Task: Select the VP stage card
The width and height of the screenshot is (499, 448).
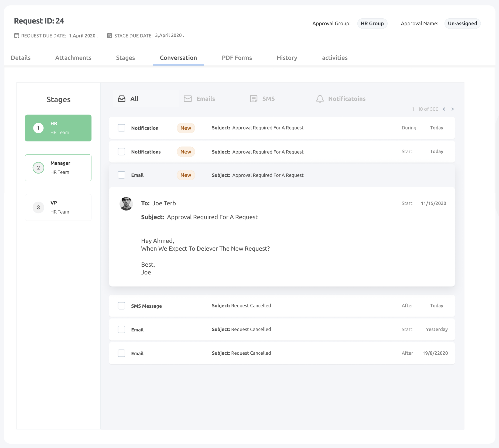Action: [58, 207]
